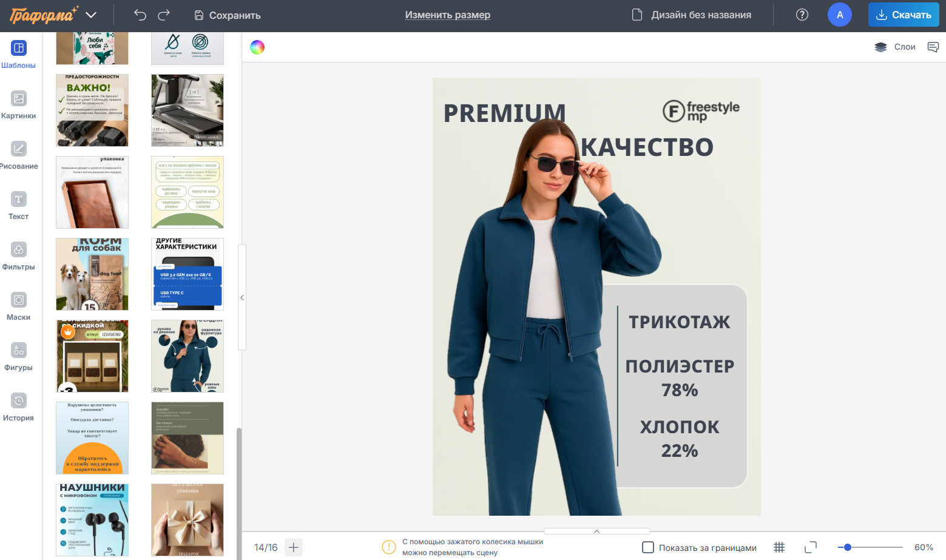The height and width of the screenshot is (560, 946).
Task: Toggle the grid overlay icon
Action: [779, 547]
